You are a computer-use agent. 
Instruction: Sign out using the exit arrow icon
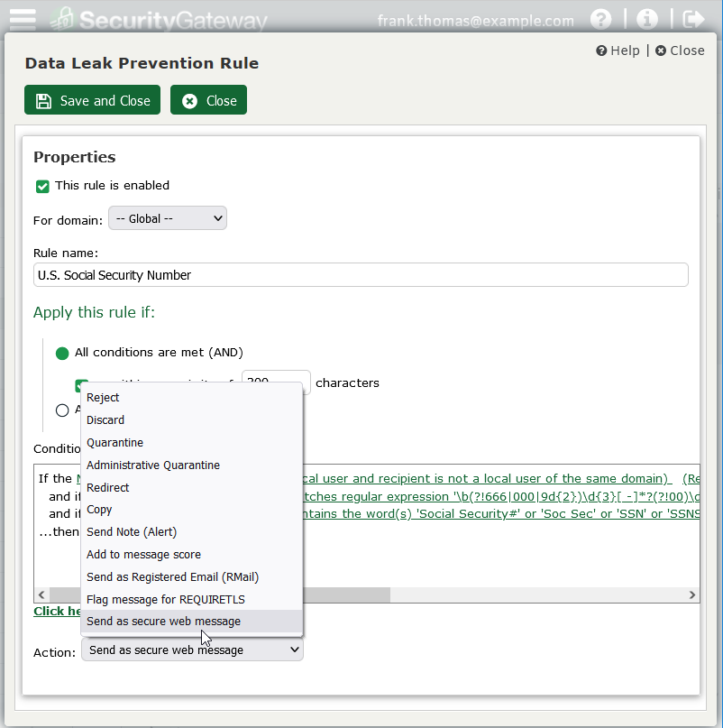[x=693, y=17]
